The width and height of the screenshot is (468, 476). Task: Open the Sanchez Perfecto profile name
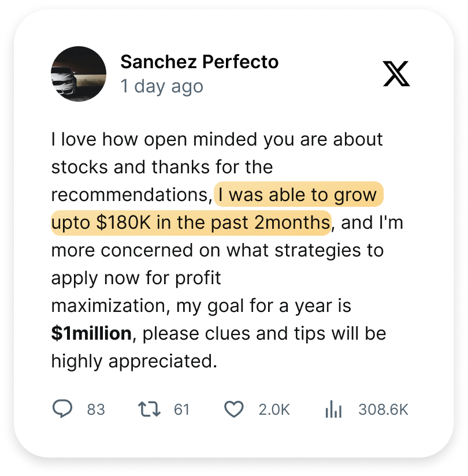(x=199, y=62)
